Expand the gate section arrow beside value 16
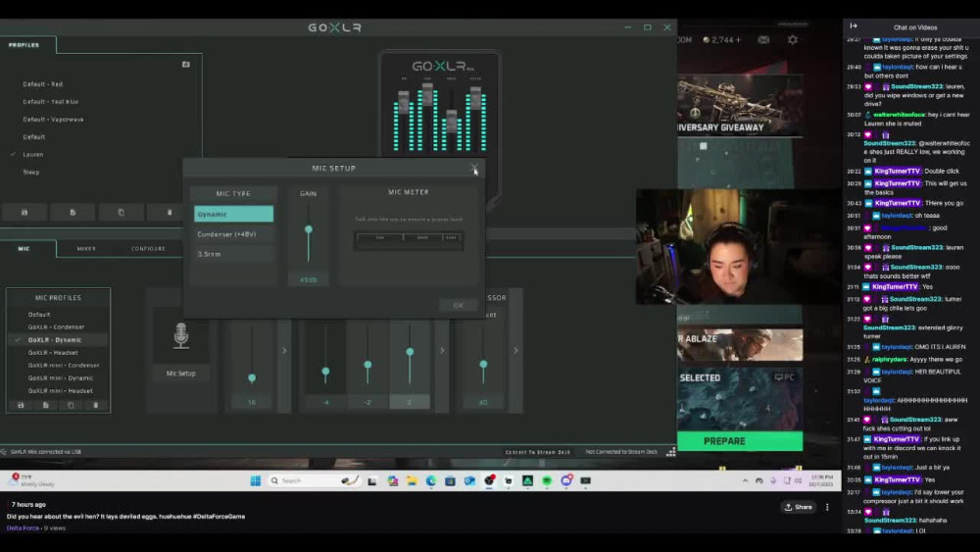Viewport: 980px width, 552px height. tap(284, 351)
